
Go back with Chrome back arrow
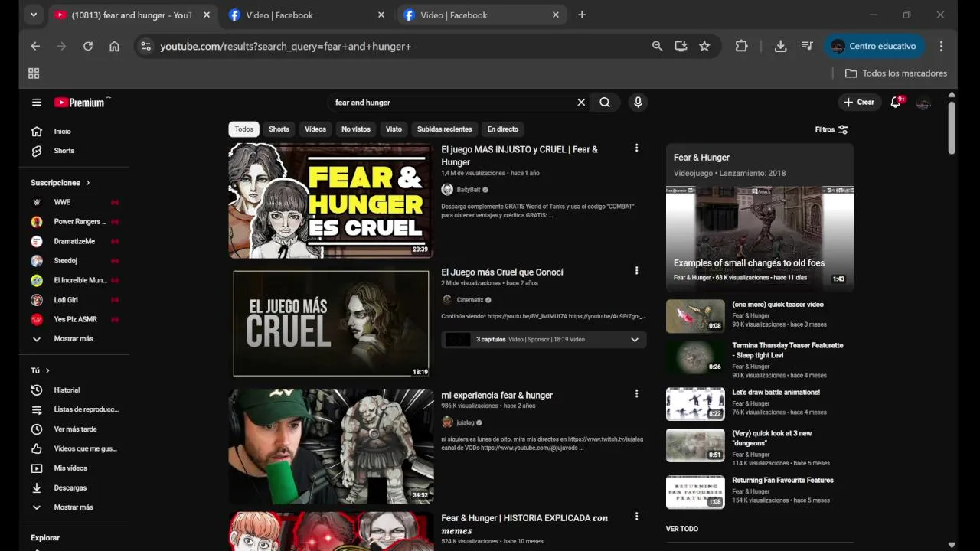(35, 46)
